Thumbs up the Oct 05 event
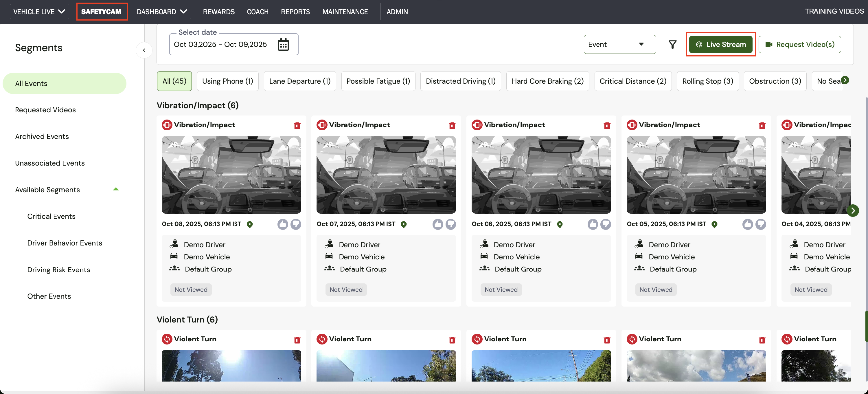Viewport: 868px width, 394px height. tap(747, 224)
